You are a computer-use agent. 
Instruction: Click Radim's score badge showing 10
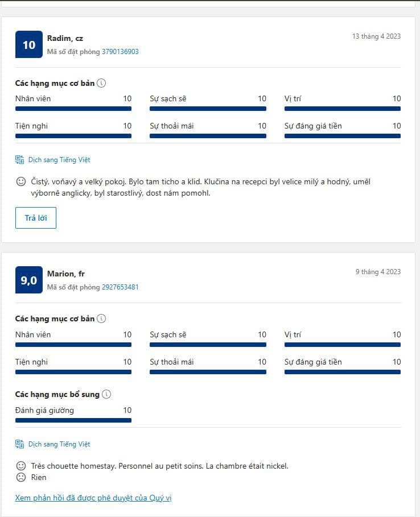[29, 44]
